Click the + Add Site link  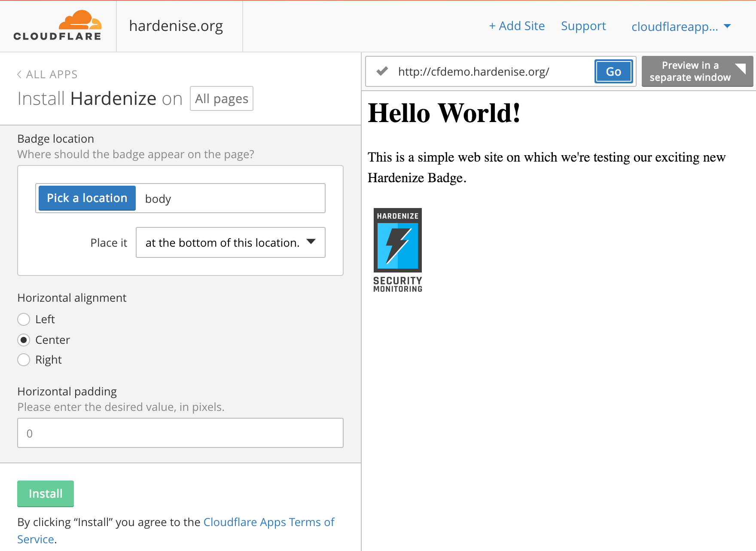pos(517,26)
